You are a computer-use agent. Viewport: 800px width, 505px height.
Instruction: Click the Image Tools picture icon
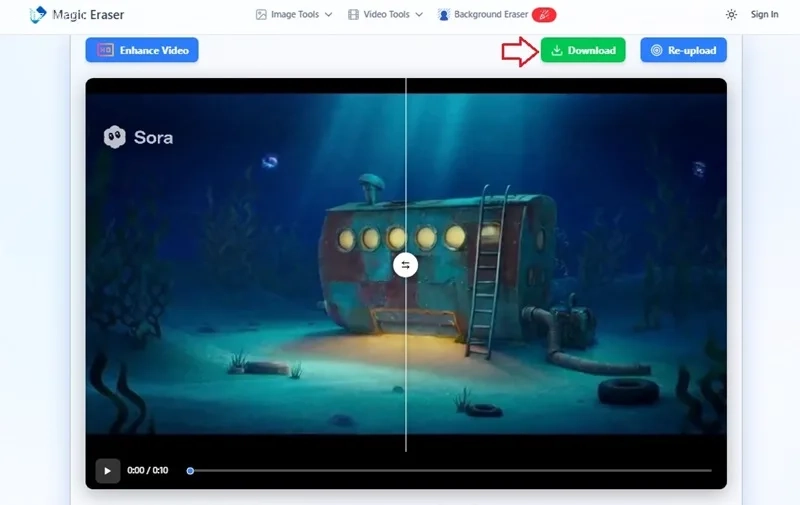pos(261,15)
